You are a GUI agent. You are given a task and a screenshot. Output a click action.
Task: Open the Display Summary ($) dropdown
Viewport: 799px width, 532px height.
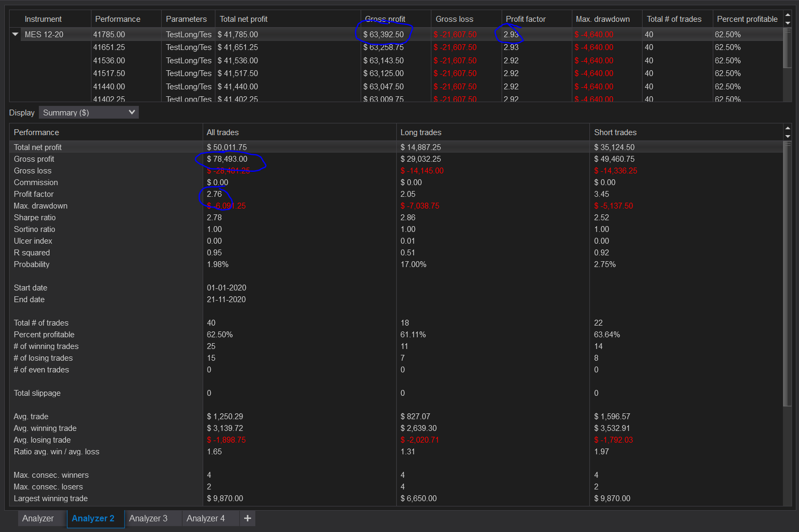89,112
